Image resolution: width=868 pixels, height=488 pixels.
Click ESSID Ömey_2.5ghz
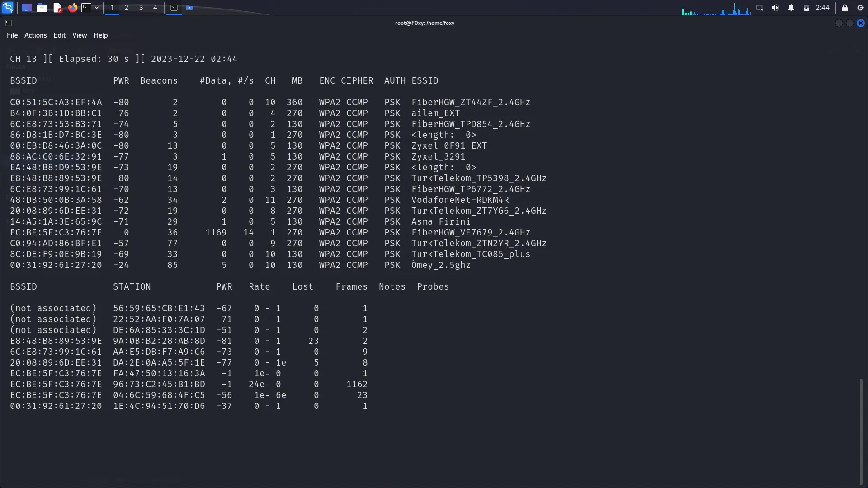click(x=441, y=265)
